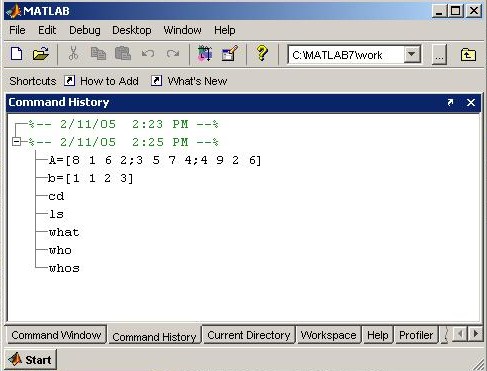
Task: Open the Window menu
Action: pos(182,30)
